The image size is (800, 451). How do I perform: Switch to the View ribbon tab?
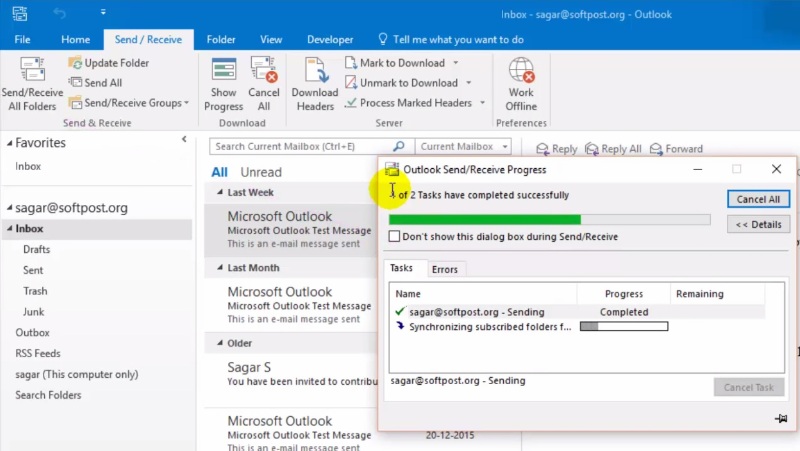[271, 39]
